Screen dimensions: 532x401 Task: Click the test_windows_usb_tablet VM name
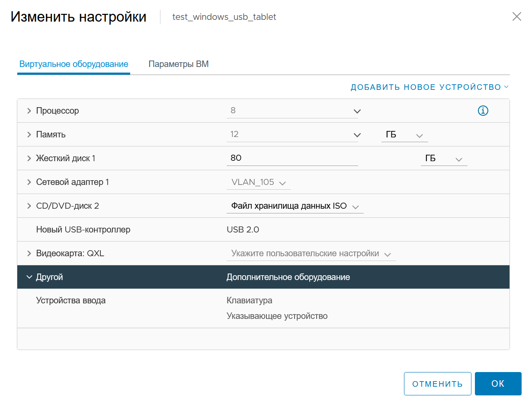pos(224,17)
